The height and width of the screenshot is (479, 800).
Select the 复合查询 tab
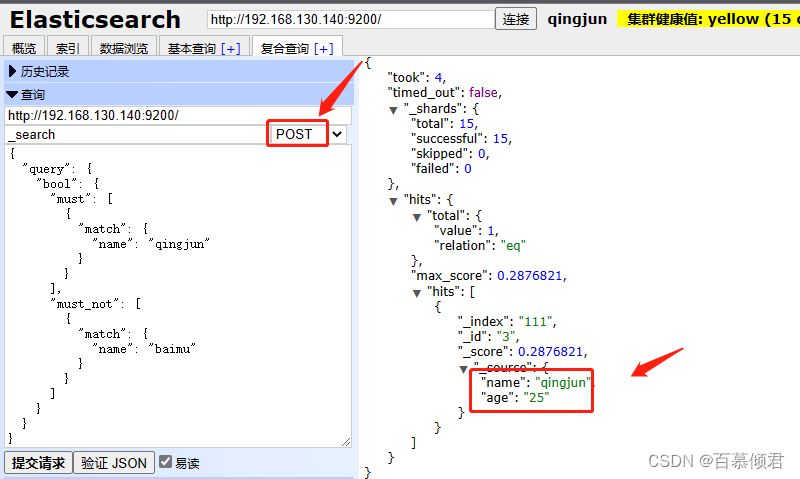point(285,48)
